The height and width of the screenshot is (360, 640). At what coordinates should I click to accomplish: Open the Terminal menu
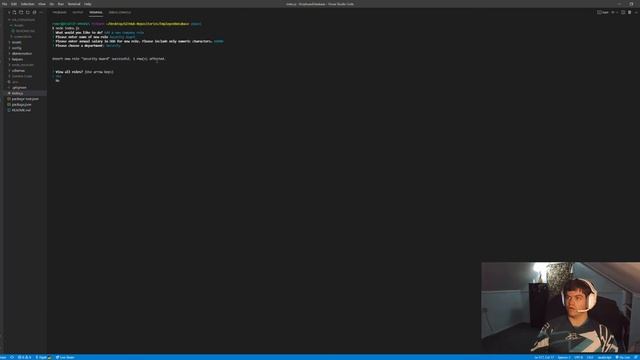coord(74,4)
